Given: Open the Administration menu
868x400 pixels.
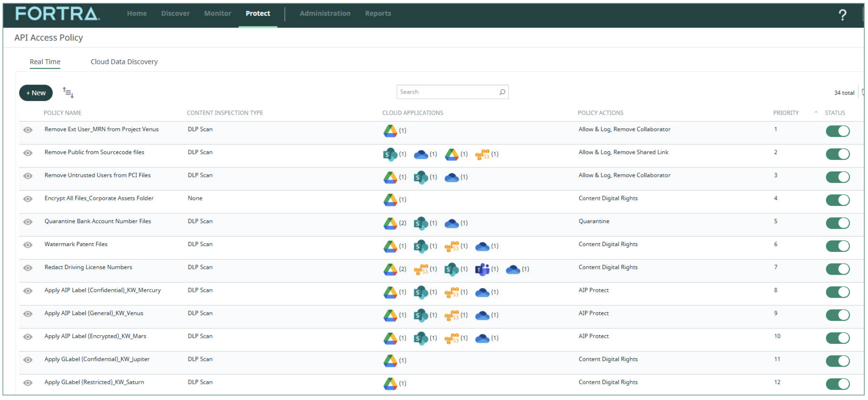Looking at the screenshot, I should [325, 14].
